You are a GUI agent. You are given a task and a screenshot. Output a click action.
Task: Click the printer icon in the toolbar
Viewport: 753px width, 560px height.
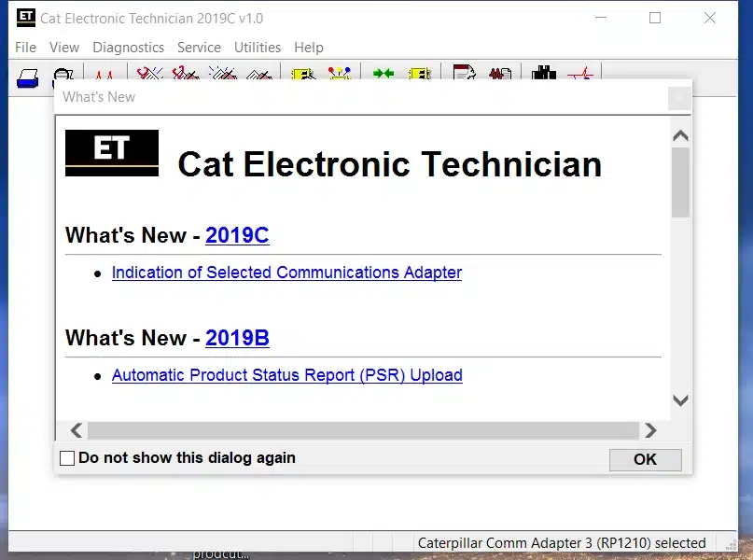tap(27, 77)
